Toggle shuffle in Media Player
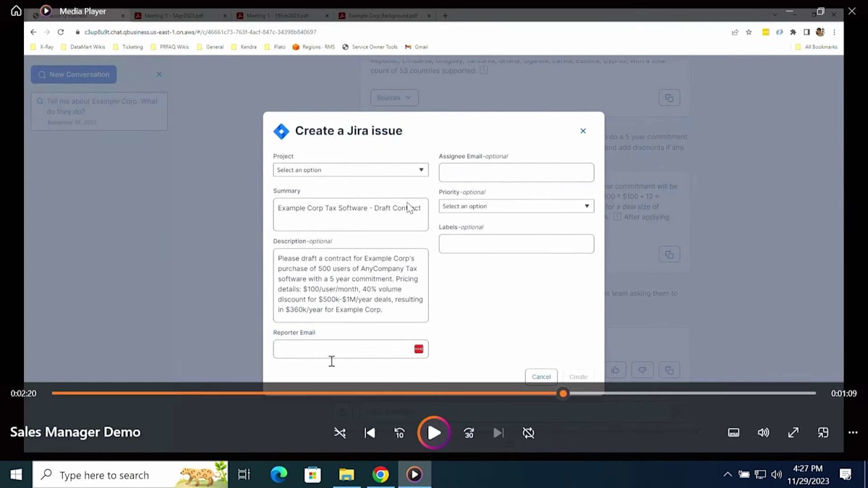This screenshot has height=488, width=868. coord(340,433)
